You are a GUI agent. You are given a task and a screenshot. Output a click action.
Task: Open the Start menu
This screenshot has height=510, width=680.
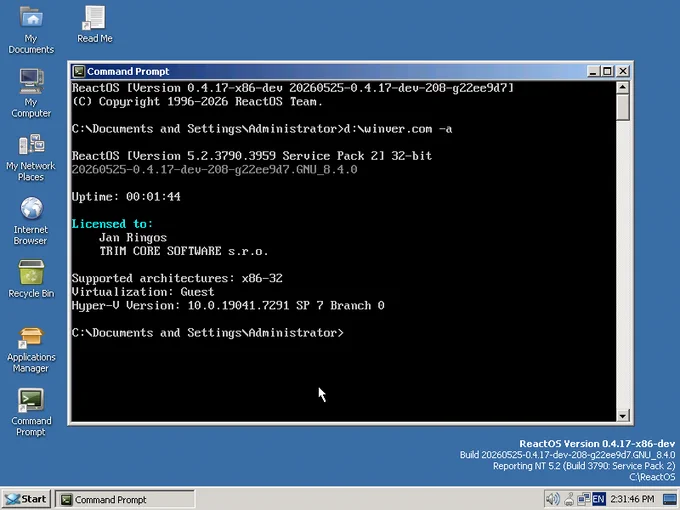click(x=26, y=499)
